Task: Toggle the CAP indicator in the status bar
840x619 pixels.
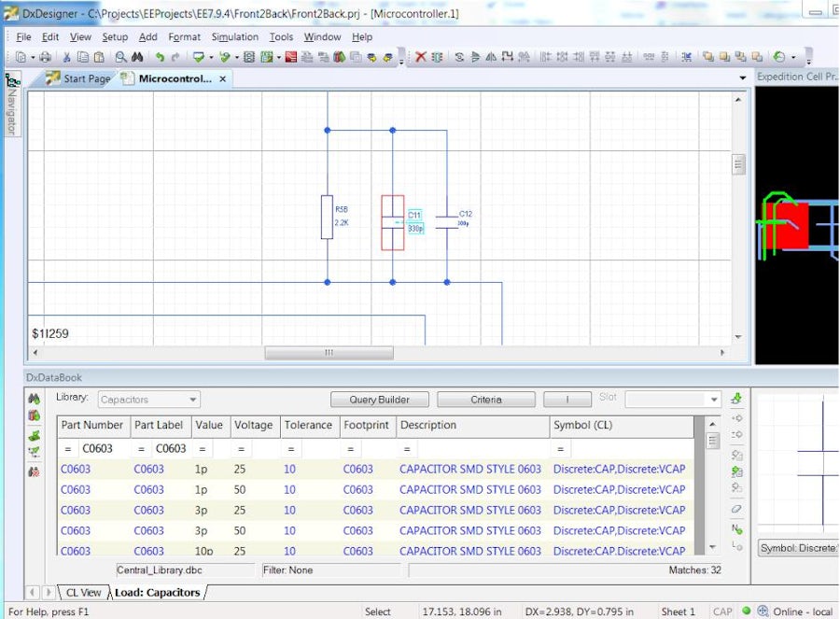Action: click(x=723, y=612)
